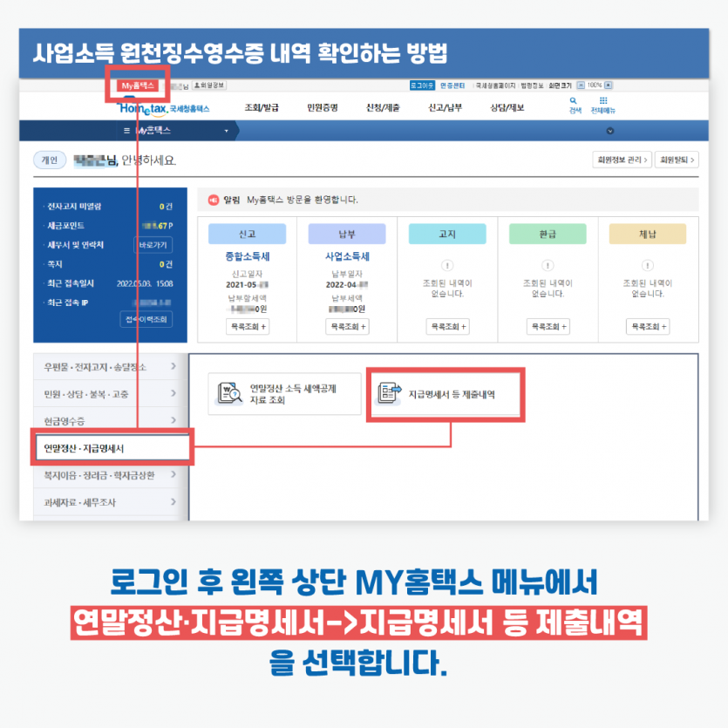Click the 지급명세서 등 제출내역 document icon
The height and width of the screenshot is (728, 728).
(388, 394)
